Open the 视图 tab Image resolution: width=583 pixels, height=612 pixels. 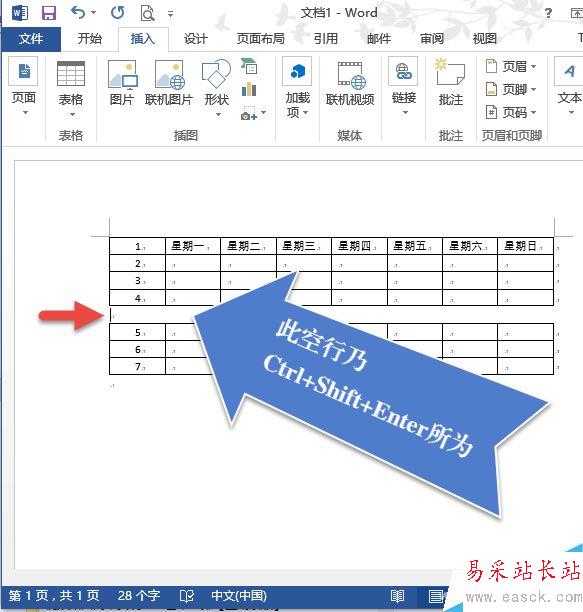484,39
